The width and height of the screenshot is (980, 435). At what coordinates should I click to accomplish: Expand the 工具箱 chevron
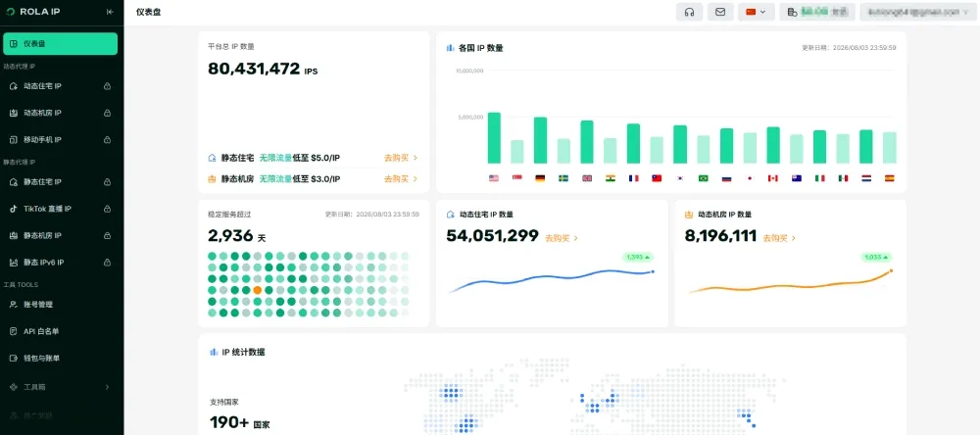pos(107,387)
